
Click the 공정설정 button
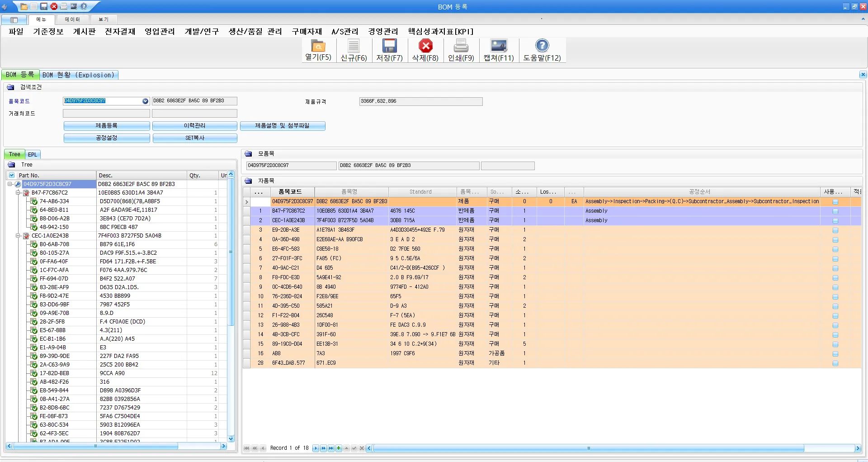pos(106,138)
